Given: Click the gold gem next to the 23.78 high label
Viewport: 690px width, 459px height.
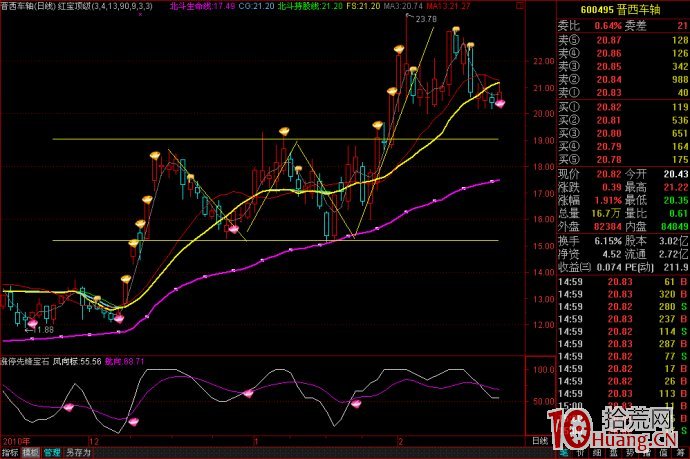Looking at the screenshot, I should pos(399,49).
